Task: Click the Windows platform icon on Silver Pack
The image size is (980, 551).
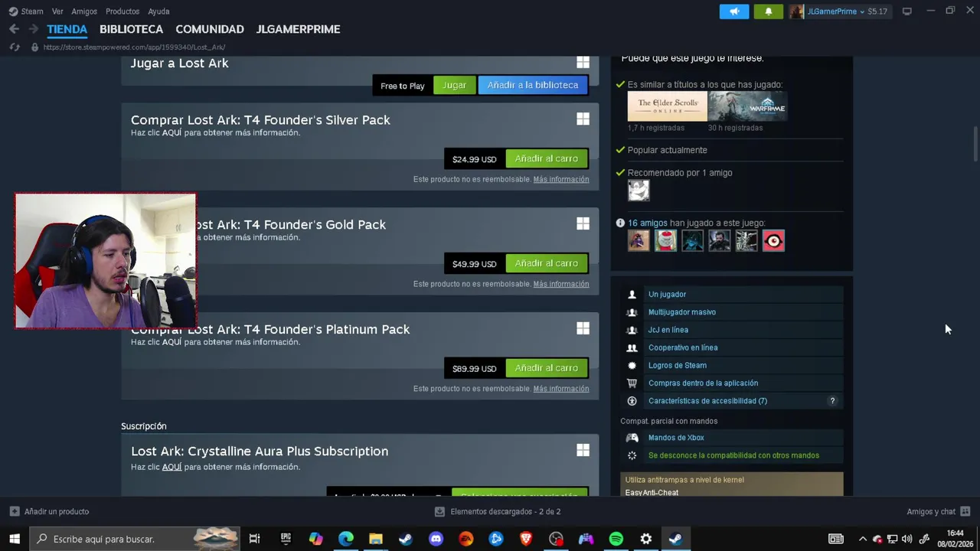Action: pyautogui.click(x=583, y=119)
